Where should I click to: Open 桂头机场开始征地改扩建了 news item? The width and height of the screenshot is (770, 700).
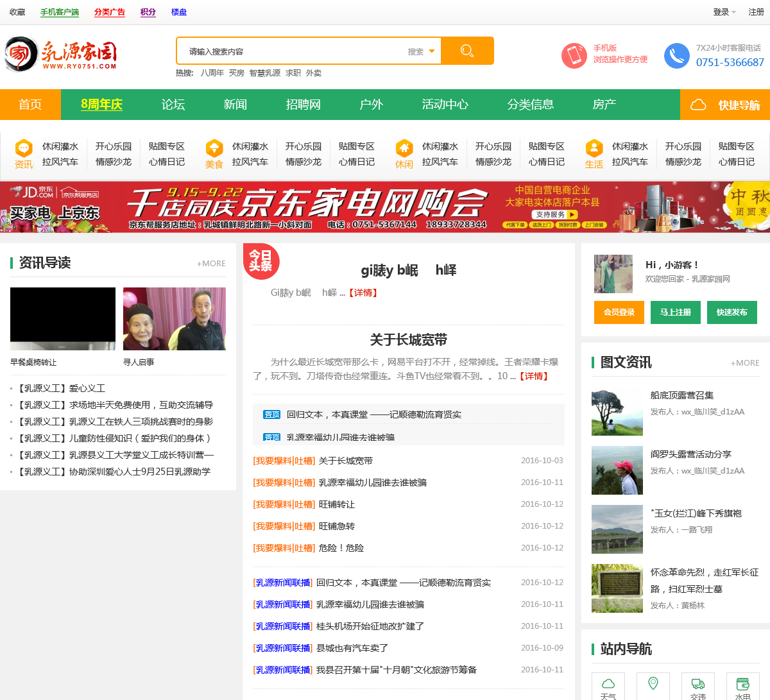(370, 626)
